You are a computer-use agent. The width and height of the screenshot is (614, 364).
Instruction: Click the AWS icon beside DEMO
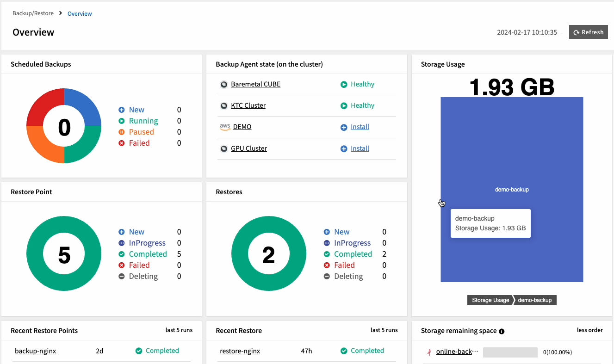click(x=225, y=127)
